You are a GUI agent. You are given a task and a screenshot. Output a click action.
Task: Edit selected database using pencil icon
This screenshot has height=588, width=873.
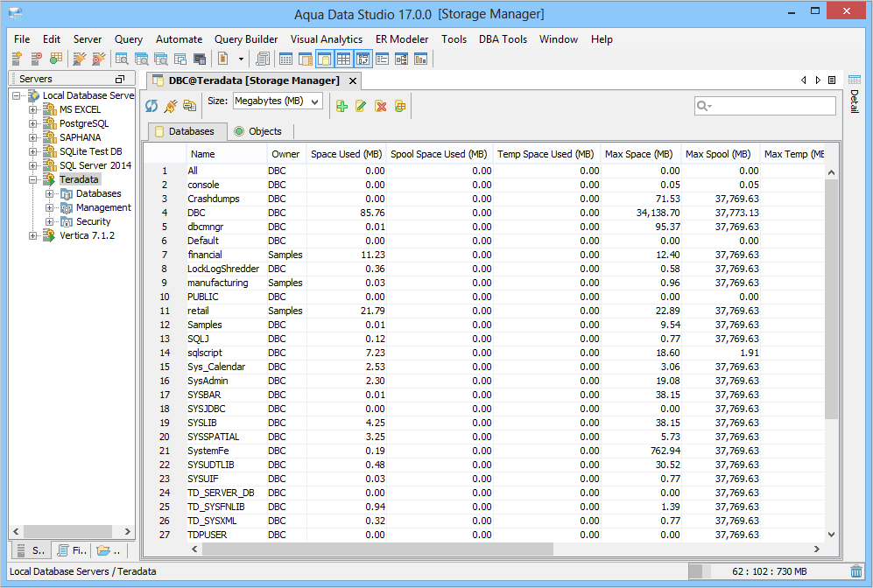[x=361, y=106]
